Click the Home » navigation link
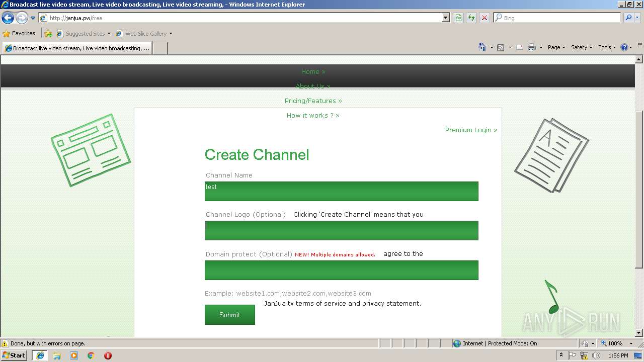This screenshot has height=362, width=644. point(313,72)
